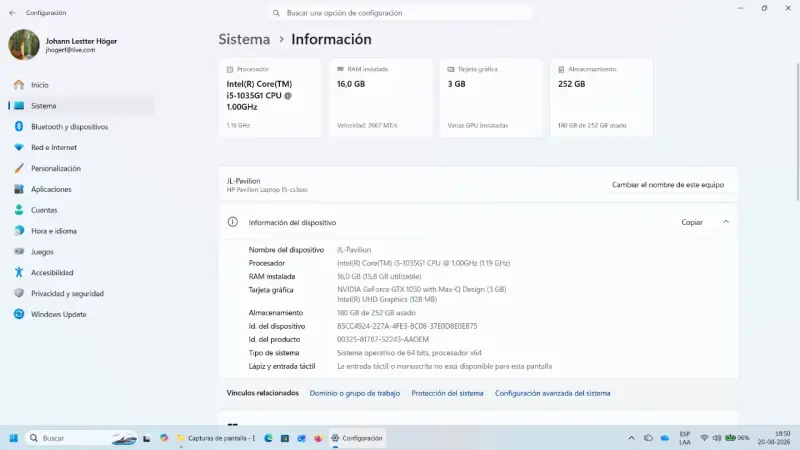Click the RAM instalada card
The image size is (800, 450).
[381, 97]
